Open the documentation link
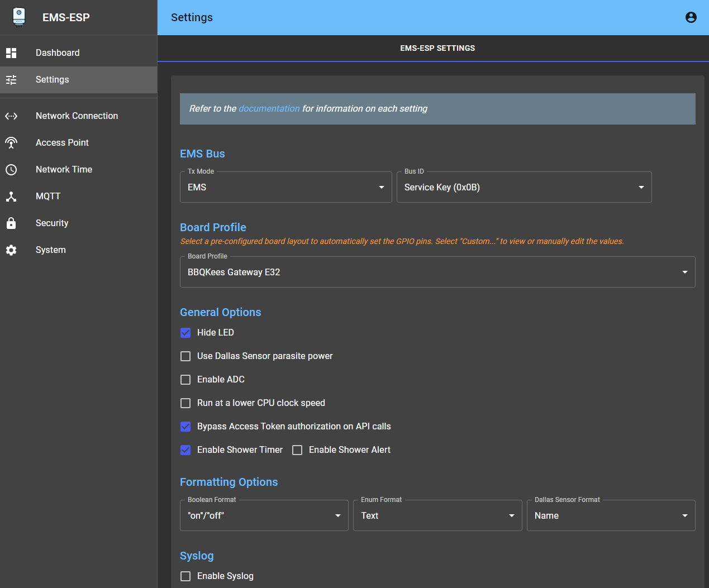Screen dimensions: 709x588 269,109
